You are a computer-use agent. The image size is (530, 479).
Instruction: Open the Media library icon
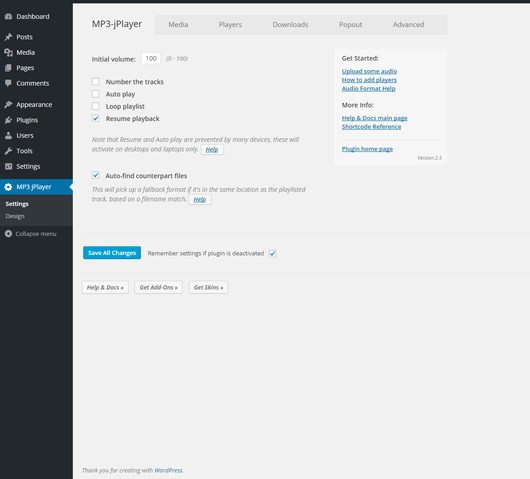coord(8,52)
